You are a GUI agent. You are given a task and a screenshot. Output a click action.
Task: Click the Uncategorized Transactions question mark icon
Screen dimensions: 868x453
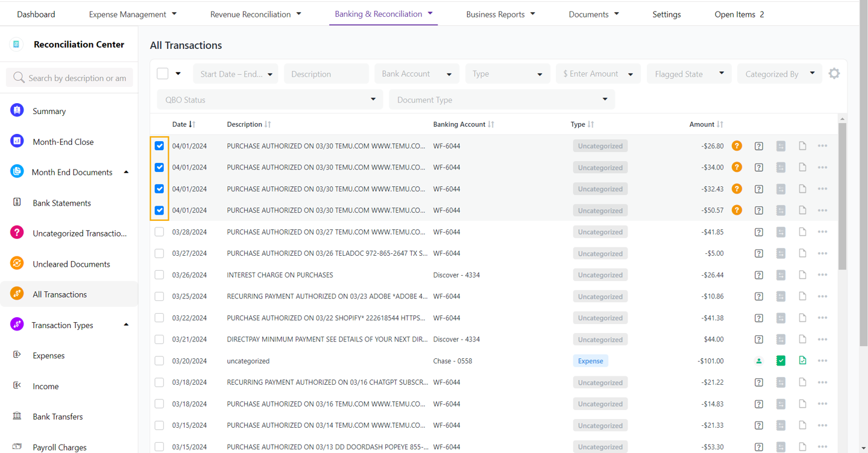17,233
